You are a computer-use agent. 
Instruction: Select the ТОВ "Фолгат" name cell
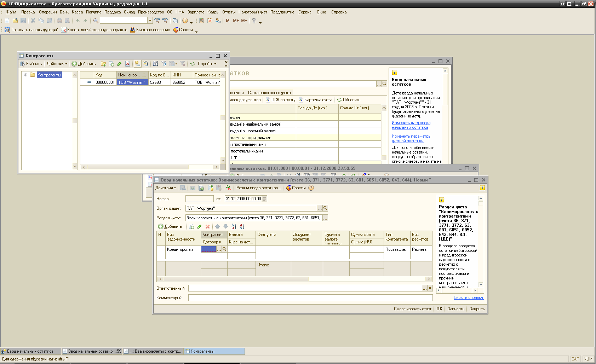click(x=132, y=82)
